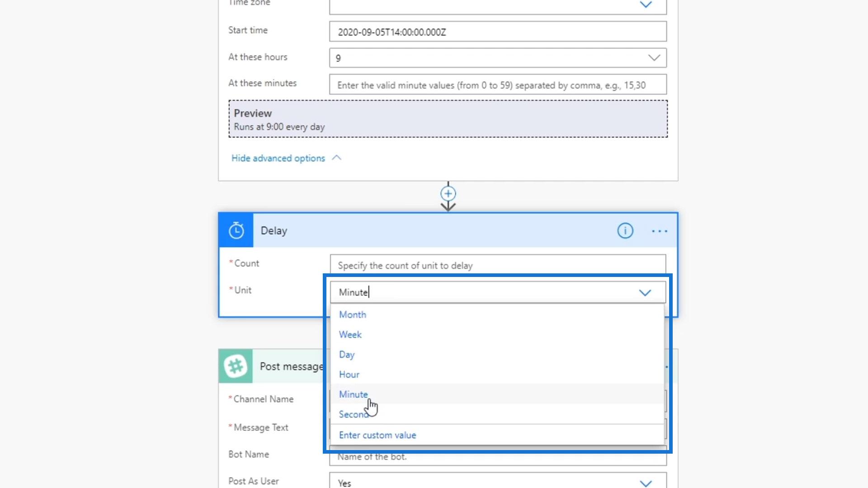Screen dimensions: 868x488
Task: Select Month from the unit list
Action: pyautogui.click(x=353, y=314)
